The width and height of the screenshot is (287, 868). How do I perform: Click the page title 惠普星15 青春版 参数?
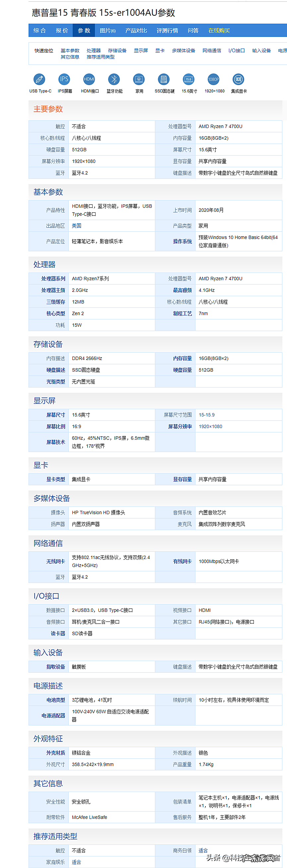coord(103,13)
